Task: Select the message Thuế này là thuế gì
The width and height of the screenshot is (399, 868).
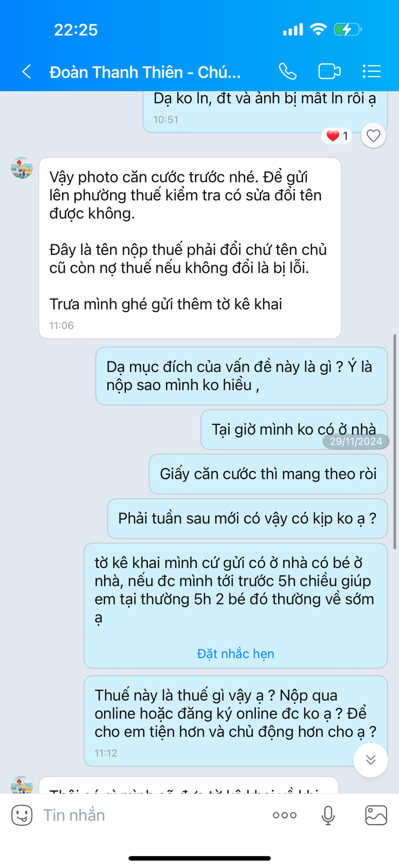Action: pyautogui.click(x=236, y=721)
